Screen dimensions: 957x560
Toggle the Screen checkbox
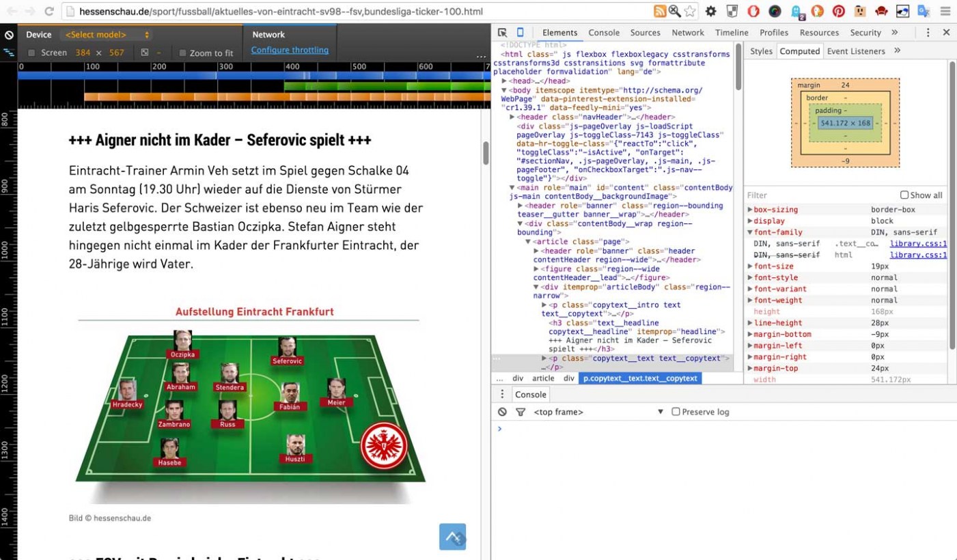[31, 53]
